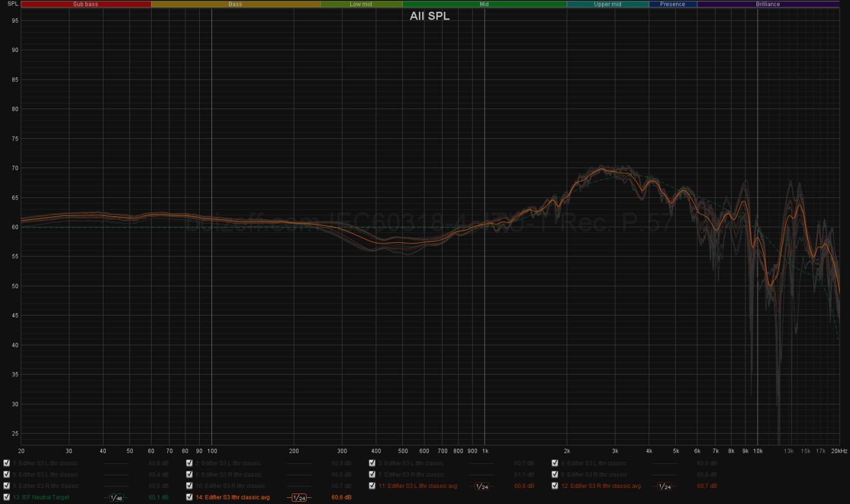Disable the checkbox of trace 8 Edifier S3 R
This screenshot has width=850, height=504.
click(x=554, y=474)
